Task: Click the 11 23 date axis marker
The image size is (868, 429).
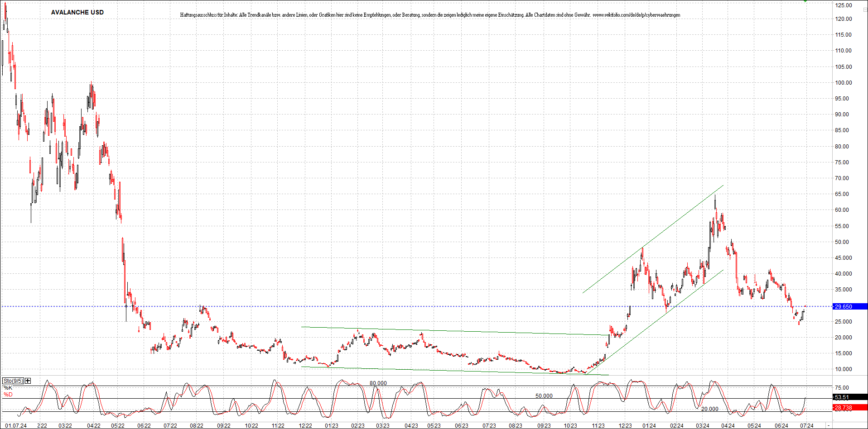Action: 598,426
